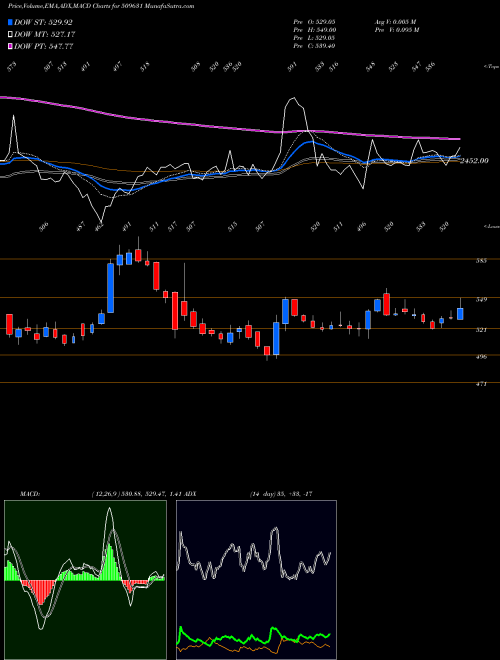500x660 pixels.
Task: Click the 'Pre O: 529.05' open value
Action: coord(314,21)
